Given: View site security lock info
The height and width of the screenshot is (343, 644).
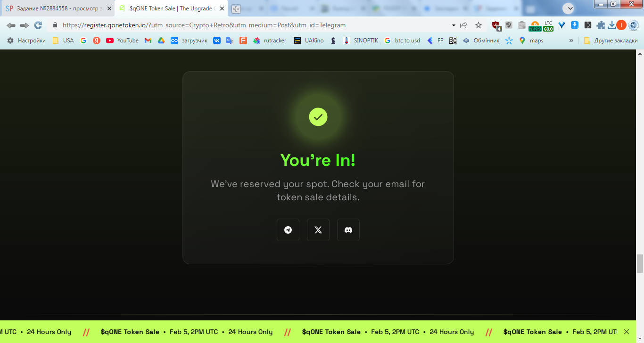Looking at the screenshot, I should (55, 25).
